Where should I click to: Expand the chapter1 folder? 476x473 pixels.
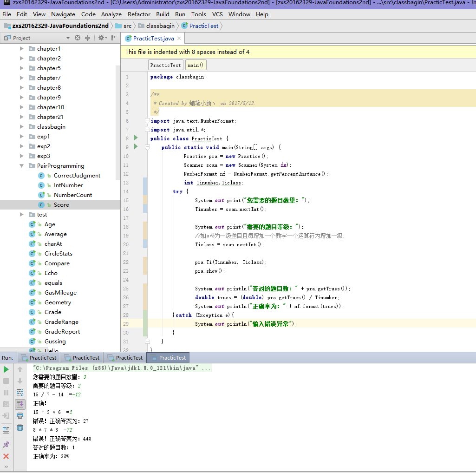(x=21, y=49)
